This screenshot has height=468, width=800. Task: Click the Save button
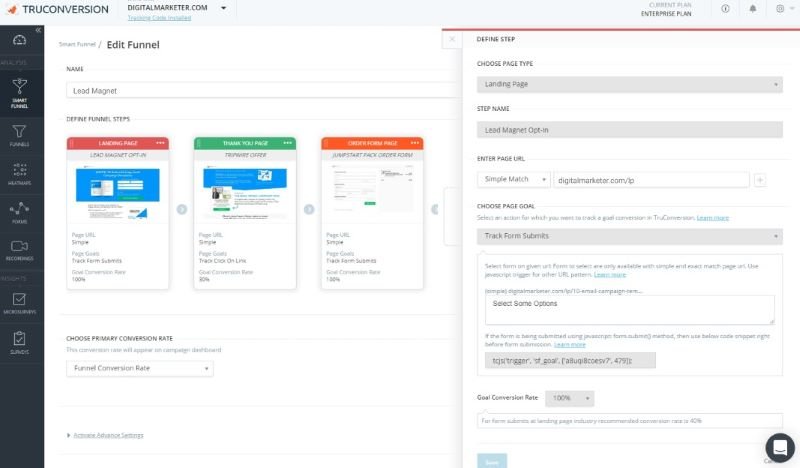coord(492,461)
